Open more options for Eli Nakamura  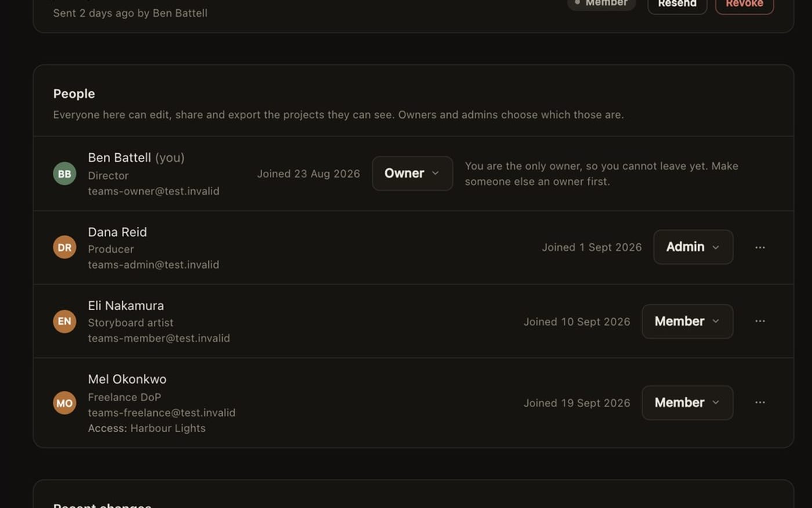pos(760,321)
